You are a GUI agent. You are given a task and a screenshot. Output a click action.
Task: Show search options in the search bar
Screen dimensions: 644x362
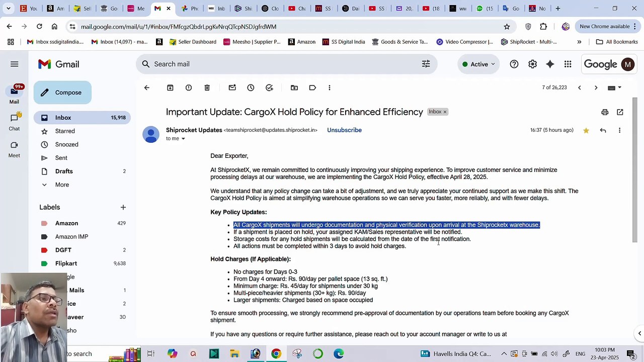click(426, 64)
